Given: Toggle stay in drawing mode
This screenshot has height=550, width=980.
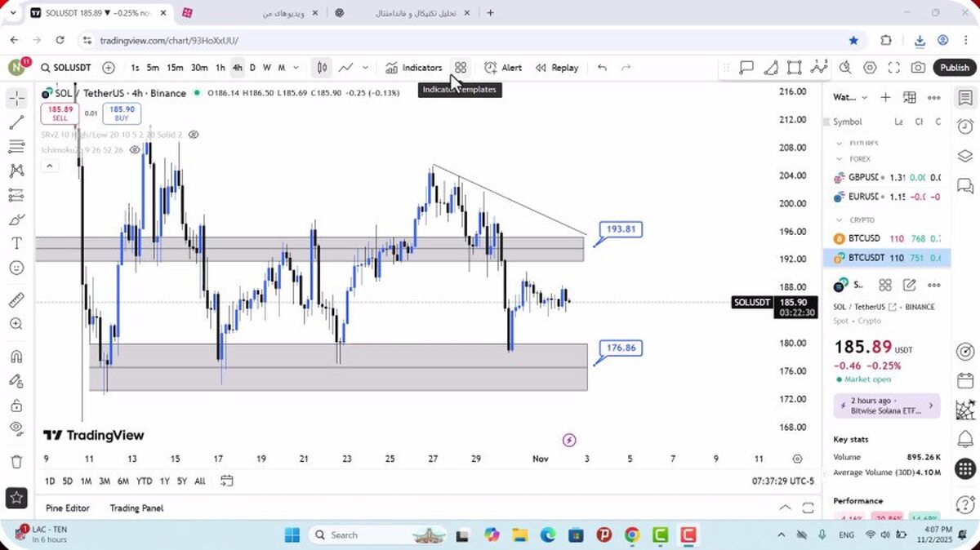Looking at the screenshot, I should tap(16, 380).
